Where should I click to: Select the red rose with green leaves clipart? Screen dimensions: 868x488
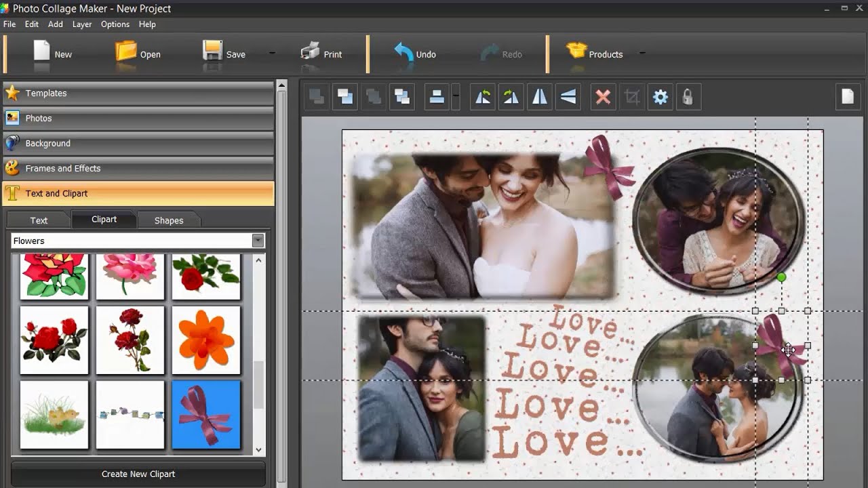pyautogui.click(x=54, y=276)
